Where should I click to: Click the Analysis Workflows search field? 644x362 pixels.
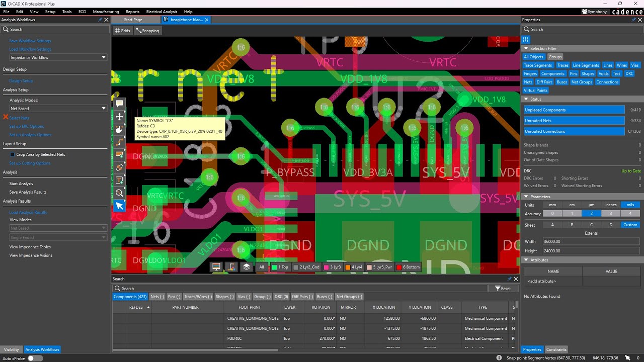[x=55, y=30]
